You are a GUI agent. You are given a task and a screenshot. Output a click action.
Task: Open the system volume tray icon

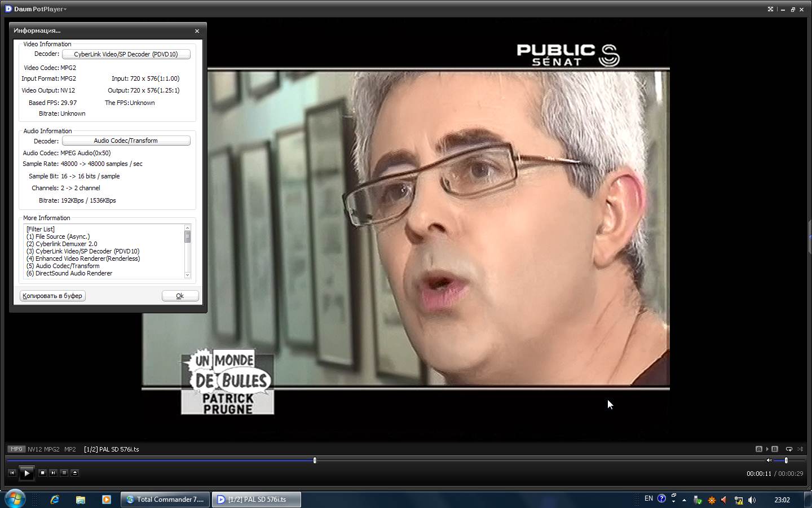(752, 500)
